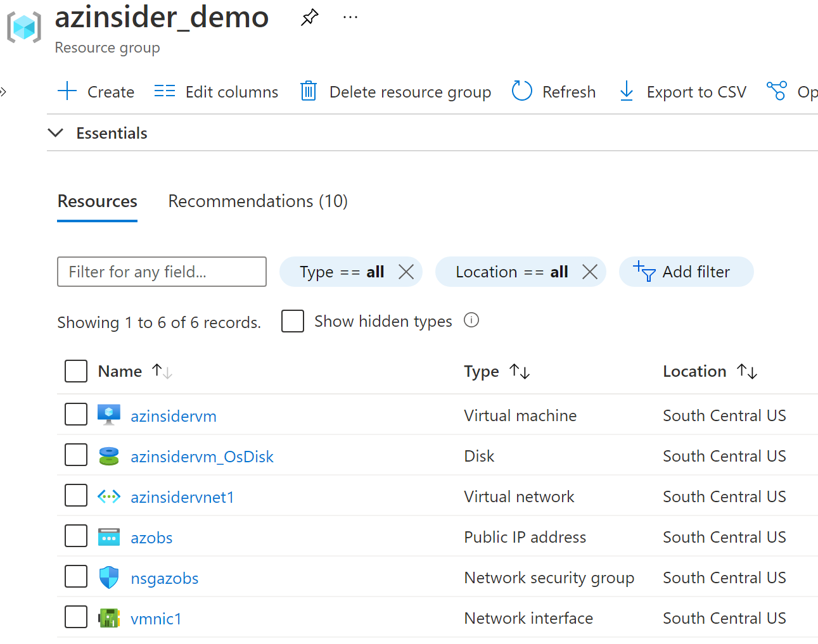Open the nsgazobs link

[x=165, y=578]
